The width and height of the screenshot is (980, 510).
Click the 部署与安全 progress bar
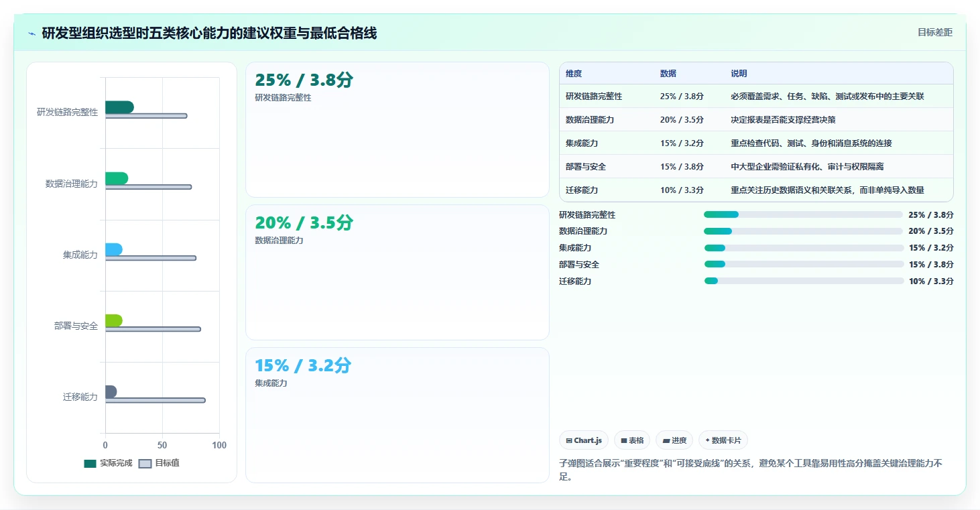tap(803, 265)
